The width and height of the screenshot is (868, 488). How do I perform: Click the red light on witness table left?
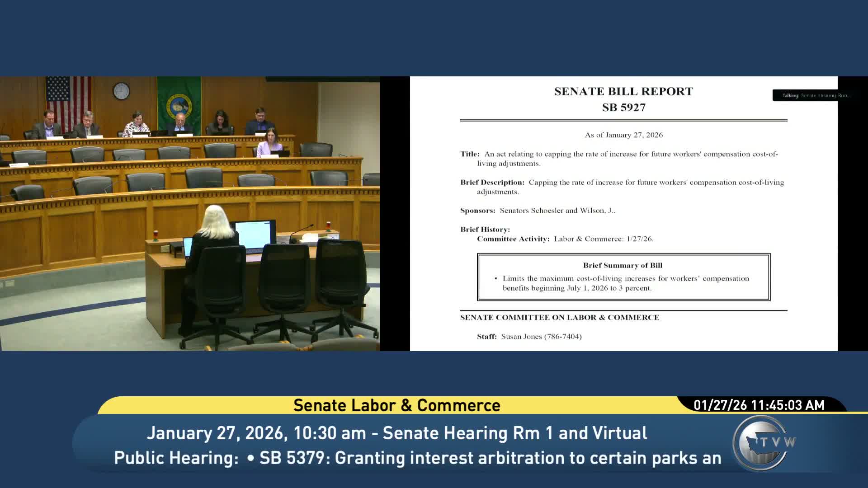pyautogui.click(x=156, y=235)
